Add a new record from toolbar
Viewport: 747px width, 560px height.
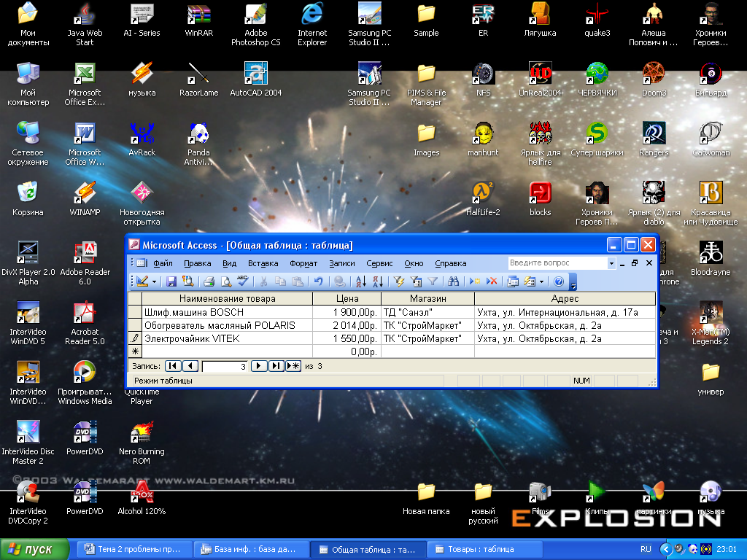click(x=474, y=281)
